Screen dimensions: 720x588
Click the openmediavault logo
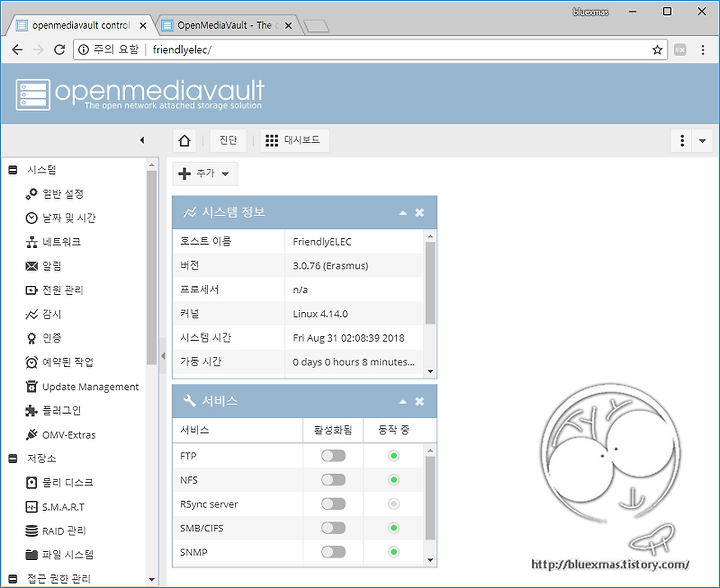(x=140, y=94)
